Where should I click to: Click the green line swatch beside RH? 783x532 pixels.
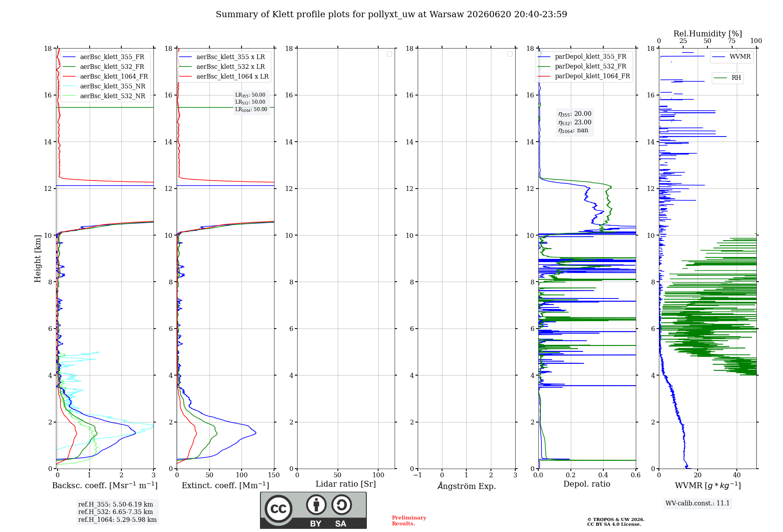click(720, 78)
